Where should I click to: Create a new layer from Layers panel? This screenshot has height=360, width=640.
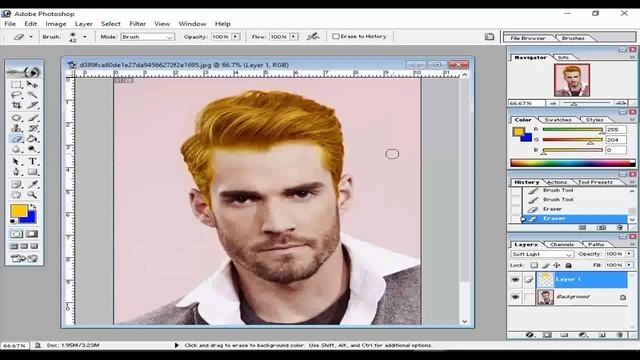pos(602,335)
